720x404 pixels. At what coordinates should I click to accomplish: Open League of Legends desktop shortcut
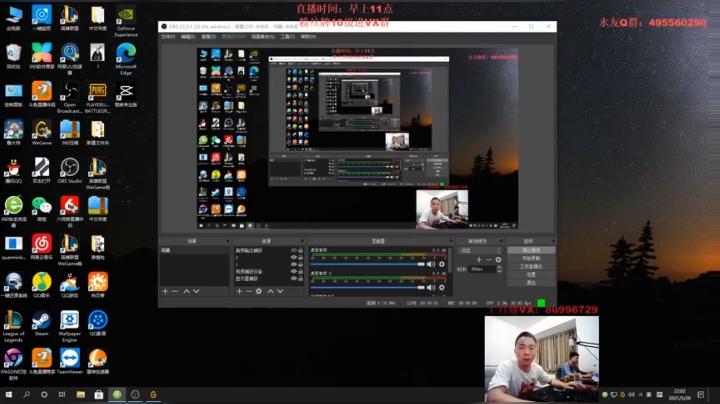coord(13,326)
